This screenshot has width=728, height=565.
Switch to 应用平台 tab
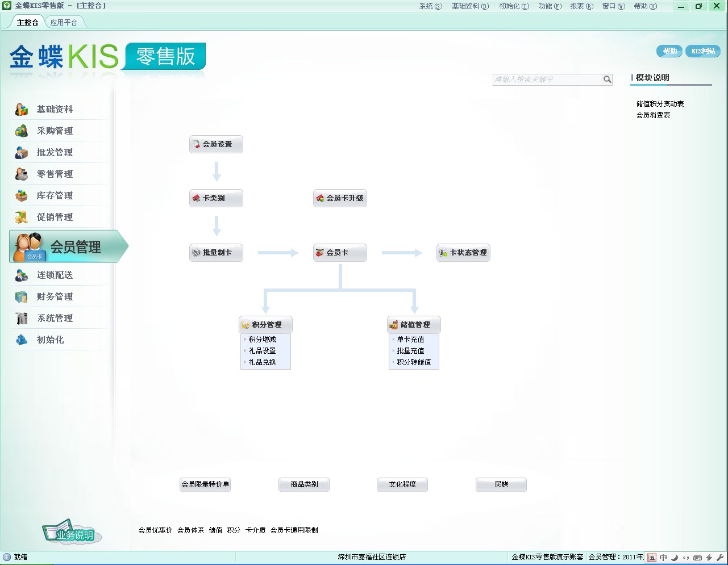(64, 22)
